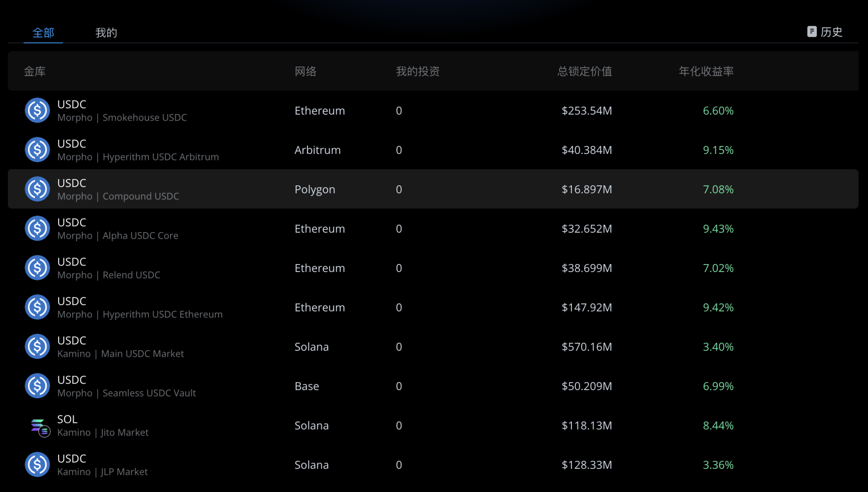The width and height of the screenshot is (868, 492).
Task: Click the USDC icon for Main USDC Market
Action: (37, 346)
